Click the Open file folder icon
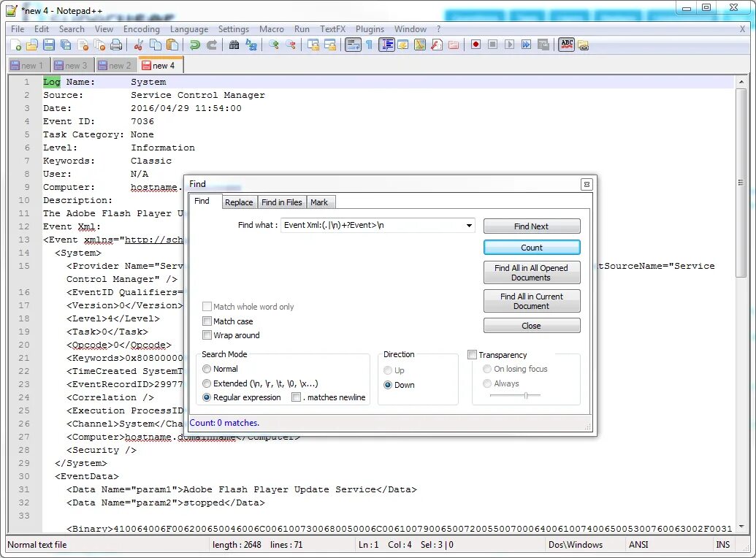Viewport: 756px width, 558px height. 32,45
